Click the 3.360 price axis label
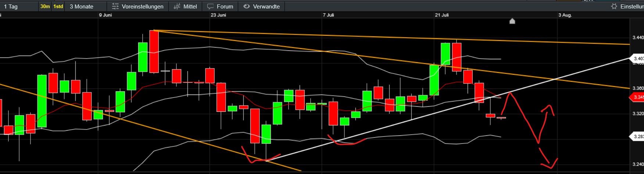The width and height of the screenshot is (644, 174). tap(638, 88)
